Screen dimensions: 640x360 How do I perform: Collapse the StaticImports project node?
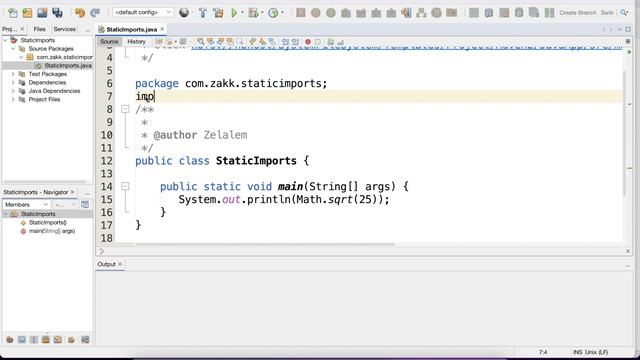[x=5, y=40]
